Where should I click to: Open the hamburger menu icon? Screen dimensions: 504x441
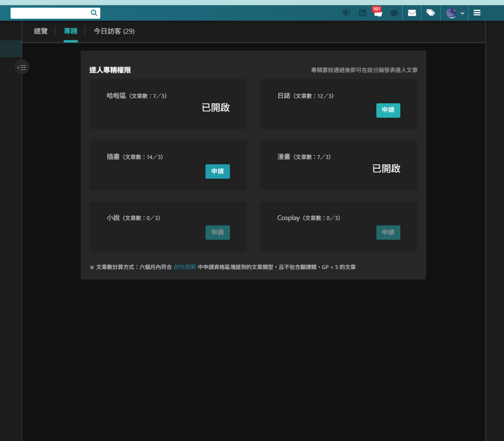pyautogui.click(x=477, y=12)
